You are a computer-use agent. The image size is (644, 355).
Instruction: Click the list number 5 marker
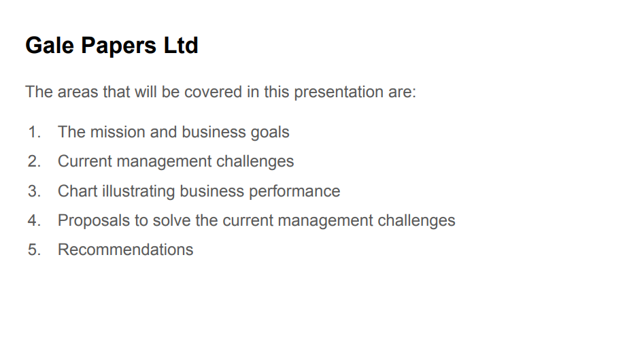point(34,250)
